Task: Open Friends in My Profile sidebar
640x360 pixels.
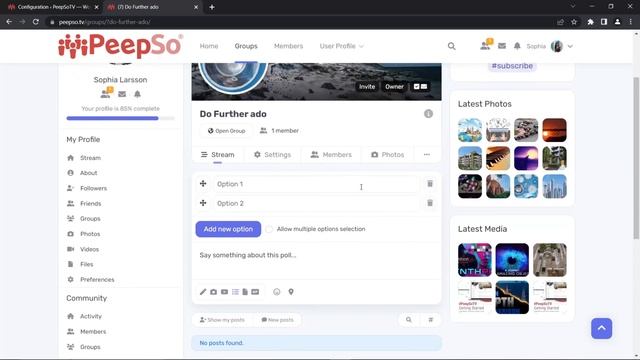Action: click(x=91, y=203)
